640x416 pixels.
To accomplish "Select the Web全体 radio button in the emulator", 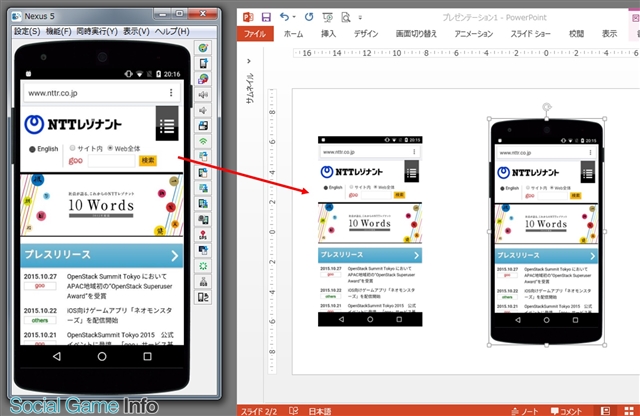I will coord(110,148).
